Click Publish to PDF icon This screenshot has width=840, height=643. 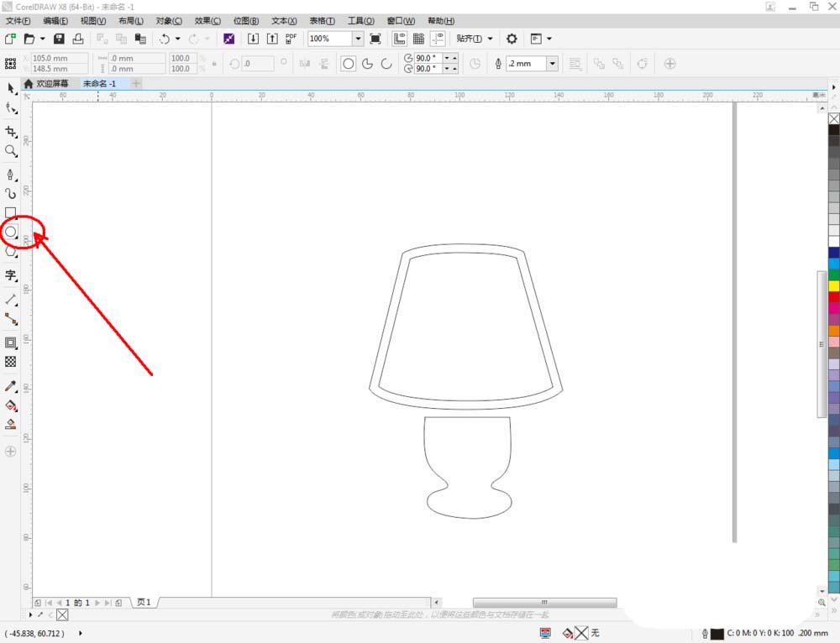[x=291, y=39]
